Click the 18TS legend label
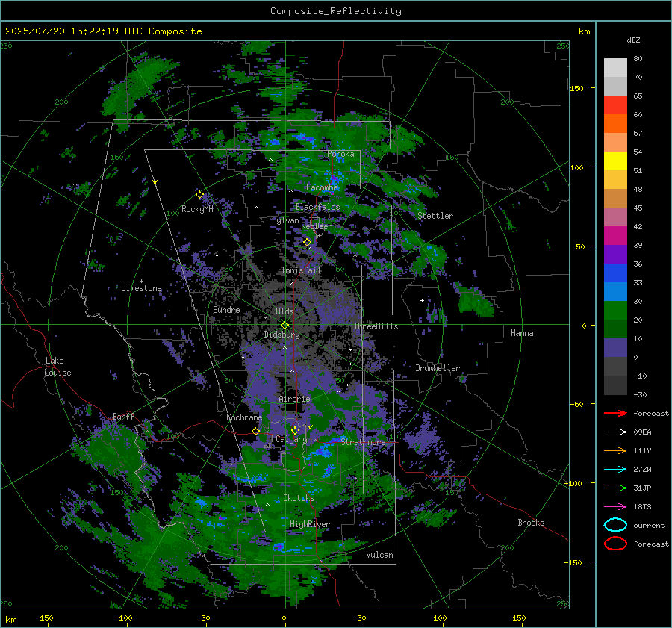The width and height of the screenshot is (672, 628). tap(642, 507)
